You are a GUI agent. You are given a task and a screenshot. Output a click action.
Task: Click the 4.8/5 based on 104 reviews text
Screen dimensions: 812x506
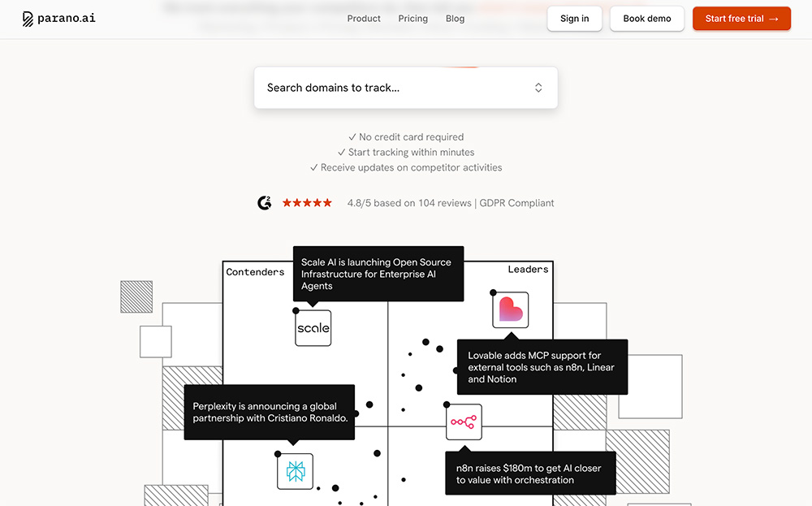pyautogui.click(x=409, y=203)
